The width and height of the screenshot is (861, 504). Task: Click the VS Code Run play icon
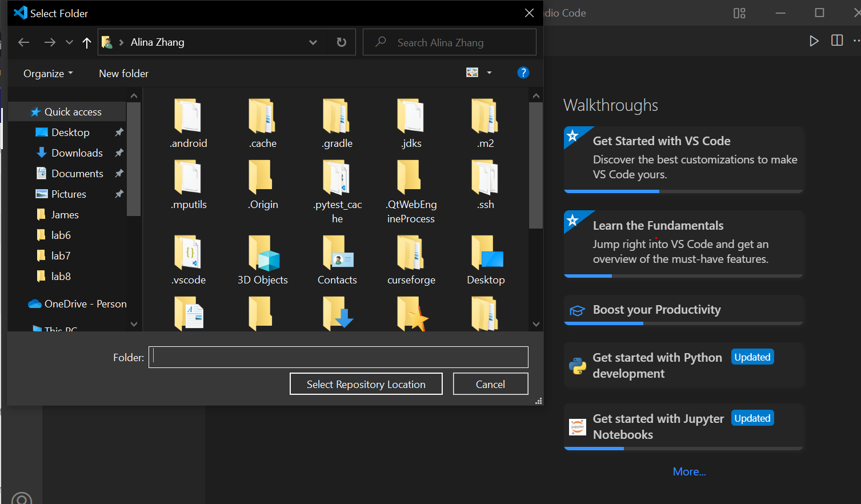point(814,41)
